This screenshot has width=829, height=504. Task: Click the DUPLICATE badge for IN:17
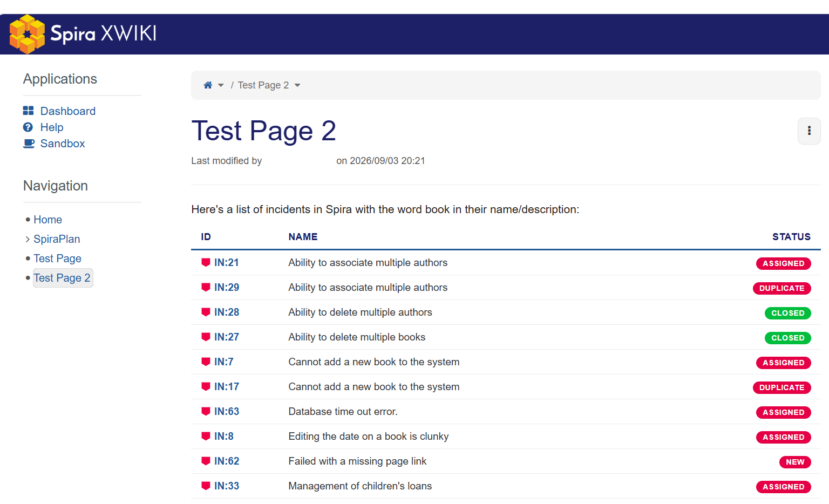pyautogui.click(x=782, y=387)
